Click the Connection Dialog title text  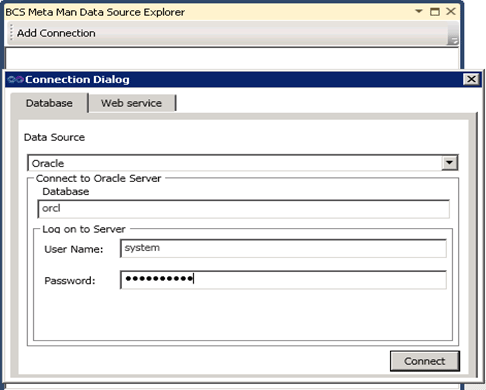click(77, 80)
